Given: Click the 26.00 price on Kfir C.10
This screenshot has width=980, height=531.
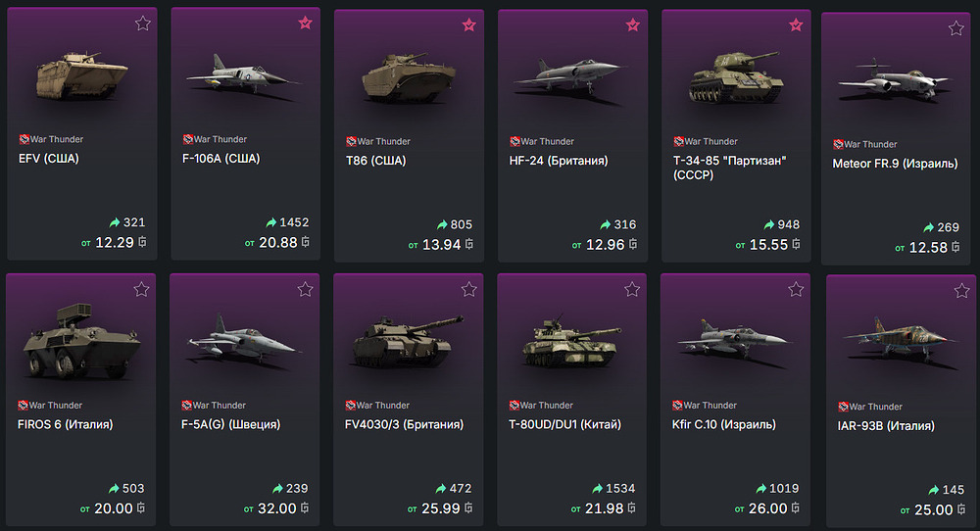Looking at the screenshot, I should coord(768,508).
